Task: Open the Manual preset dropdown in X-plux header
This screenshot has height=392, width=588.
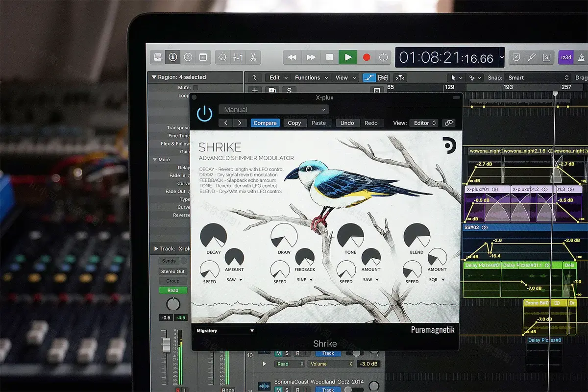Action: pos(274,109)
